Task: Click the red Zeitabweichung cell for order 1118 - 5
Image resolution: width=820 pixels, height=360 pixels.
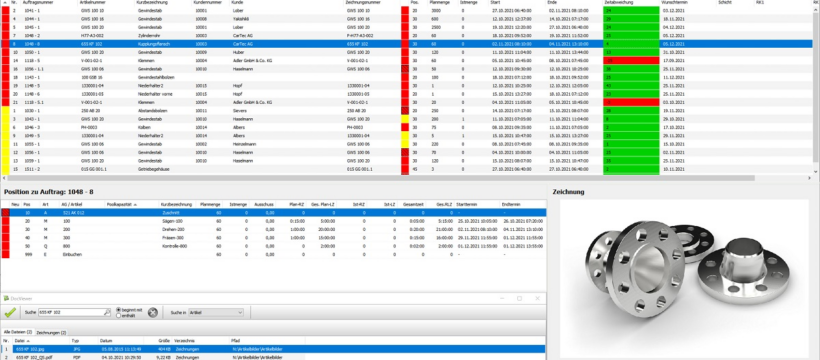Action: [631, 61]
